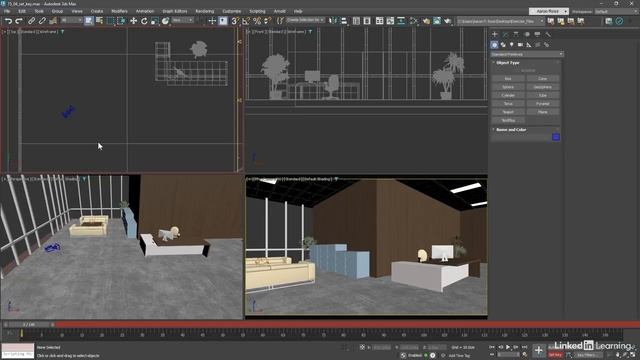Open the File menu
The width and height of the screenshot is (640, 360).
tap(7, 11)
